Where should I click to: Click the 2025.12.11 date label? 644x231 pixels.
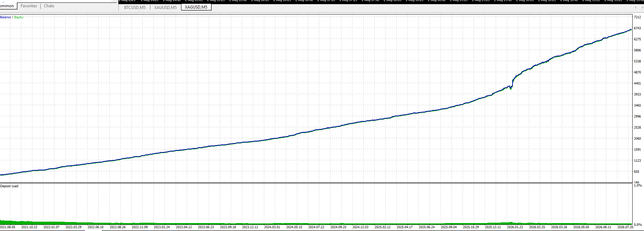pos(493,227)
